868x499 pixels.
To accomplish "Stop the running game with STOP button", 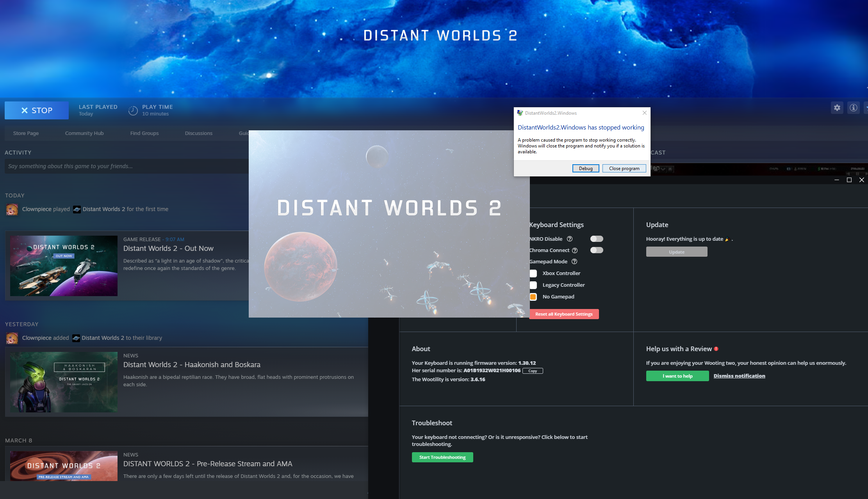I will pos(37,110).
